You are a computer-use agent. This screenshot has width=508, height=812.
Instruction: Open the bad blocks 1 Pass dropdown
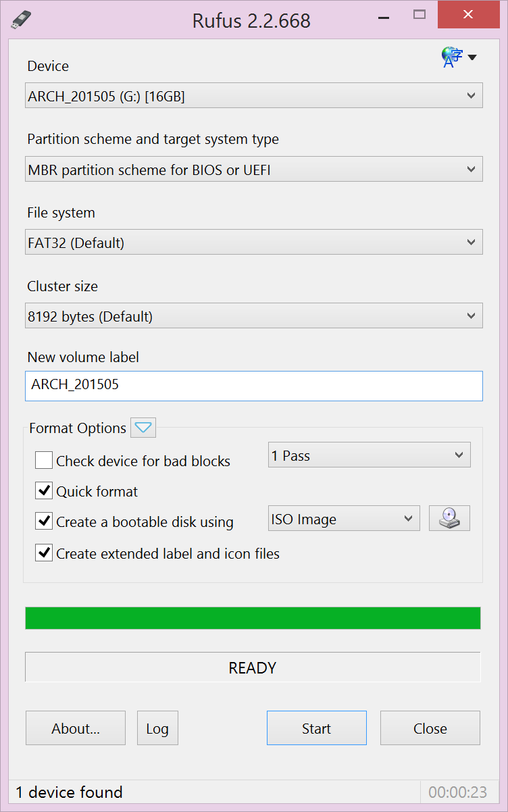(370, 455)
